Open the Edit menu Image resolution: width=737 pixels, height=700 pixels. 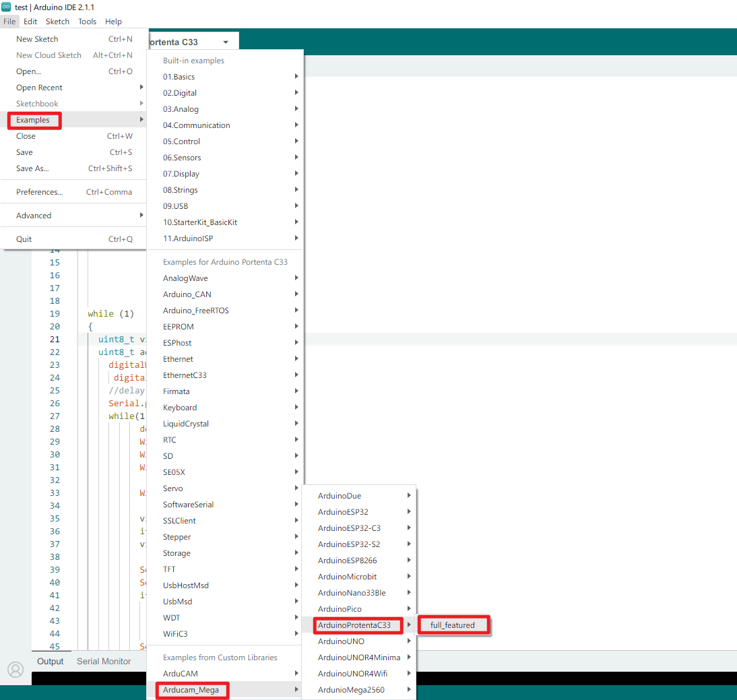coord(30,21)
